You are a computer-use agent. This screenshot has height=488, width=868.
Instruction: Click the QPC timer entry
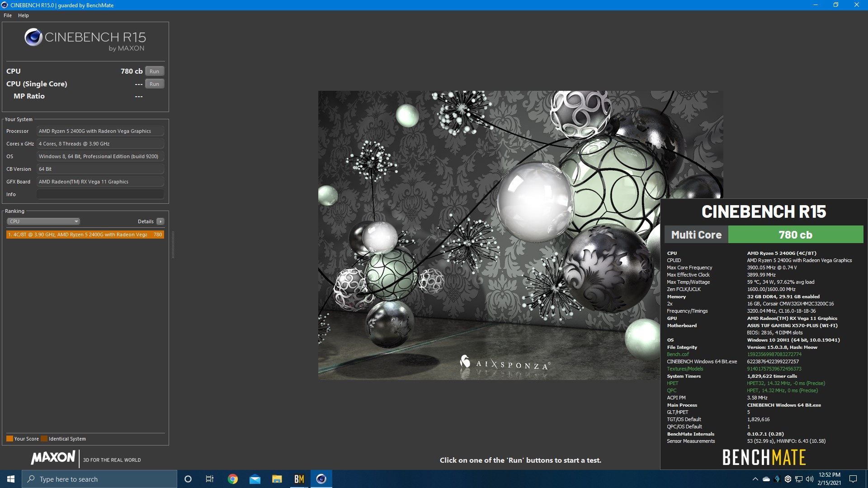coord(672,390)
